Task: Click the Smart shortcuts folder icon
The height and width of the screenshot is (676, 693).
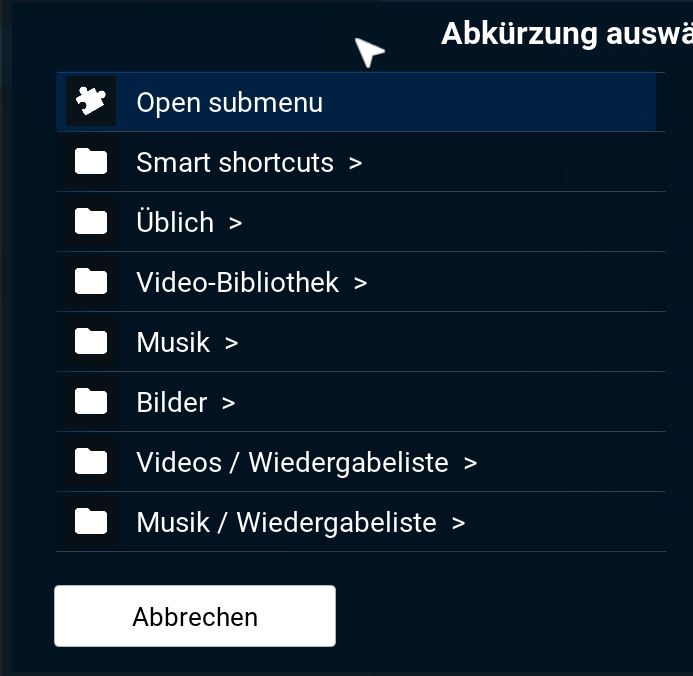Action: (x=91, y=161)
